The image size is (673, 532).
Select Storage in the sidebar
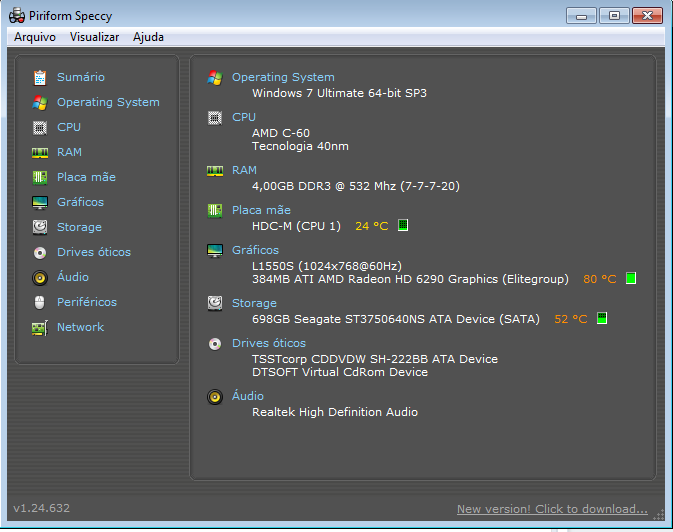coord(79,227)
